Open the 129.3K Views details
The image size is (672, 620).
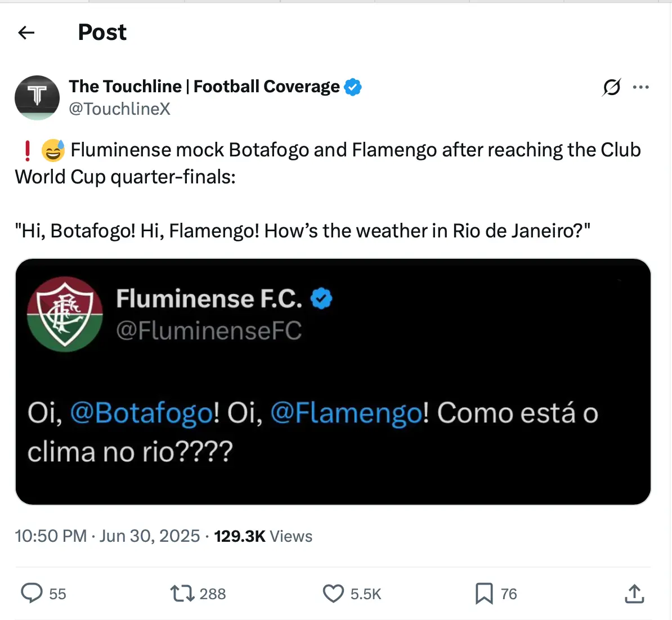click(263, 536)
